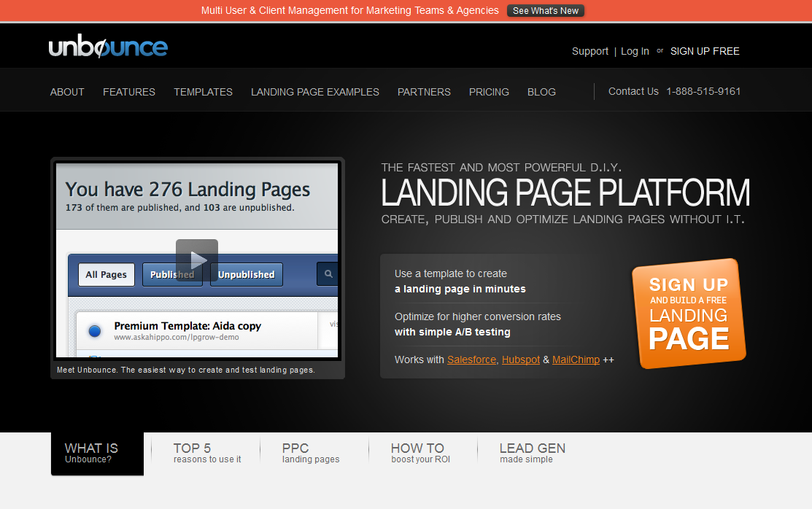The height and width of the screenshot is (509, 812).
Task: Click Unpublished button in video preview
Action: 247,274
